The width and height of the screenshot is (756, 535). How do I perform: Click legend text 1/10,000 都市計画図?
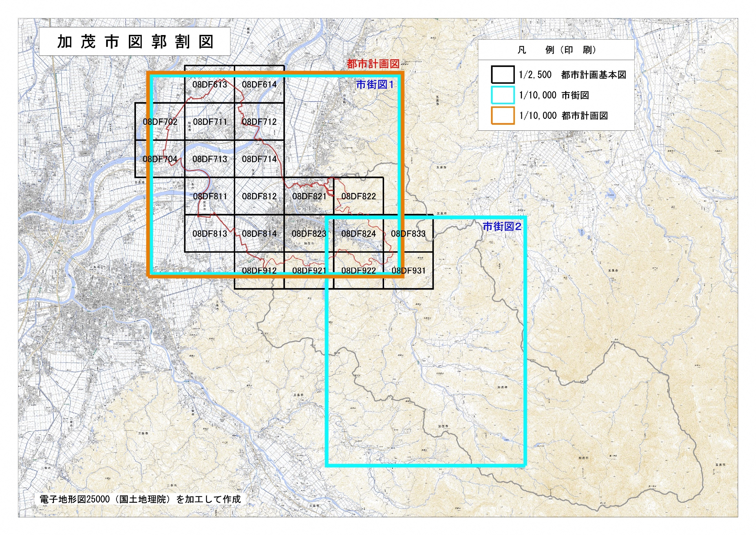[563, 116]
